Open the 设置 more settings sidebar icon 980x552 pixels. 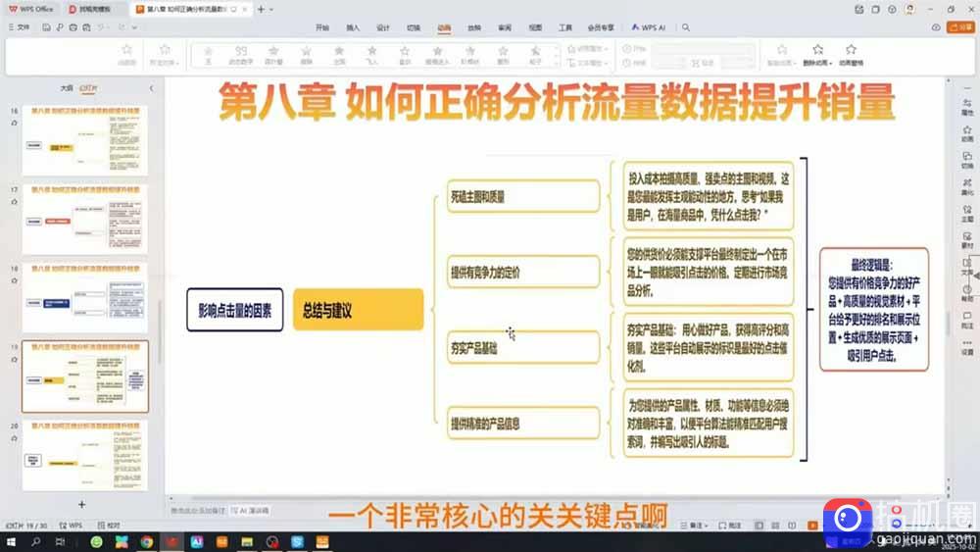[967, 348]
